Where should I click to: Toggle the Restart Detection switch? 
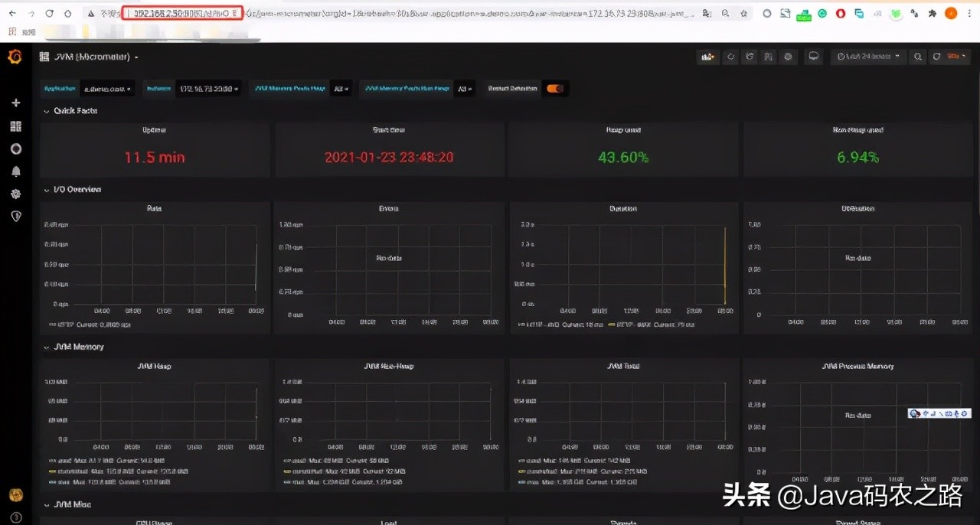(555, 89)
